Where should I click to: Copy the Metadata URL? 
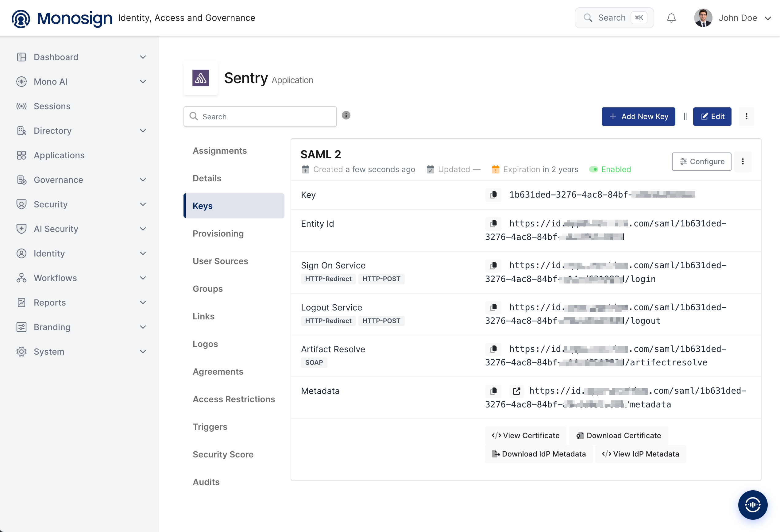[493, 391]
